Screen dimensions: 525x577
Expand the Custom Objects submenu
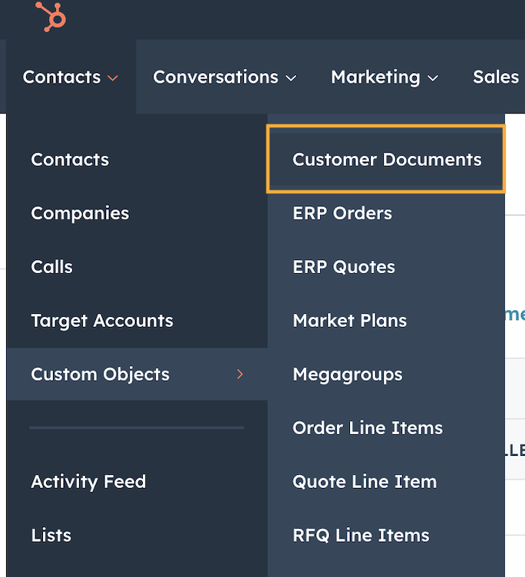pyautogui.click(x=137, y=374)
